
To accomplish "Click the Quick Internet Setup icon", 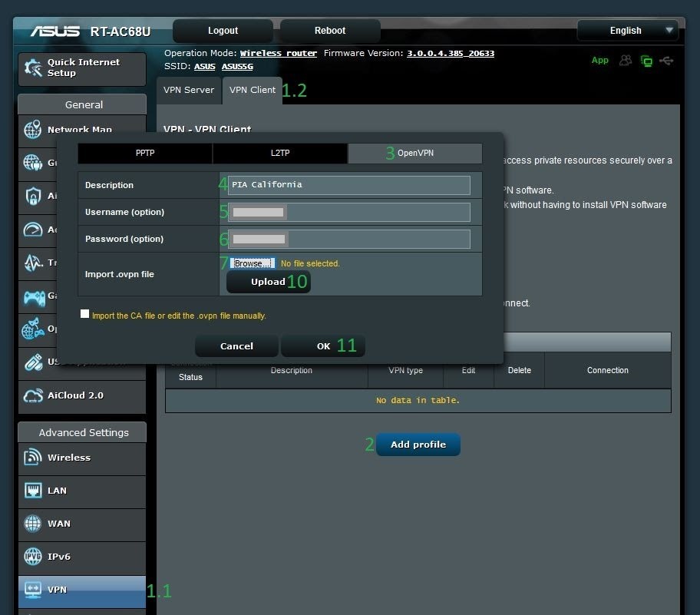I will click(33, 68).
